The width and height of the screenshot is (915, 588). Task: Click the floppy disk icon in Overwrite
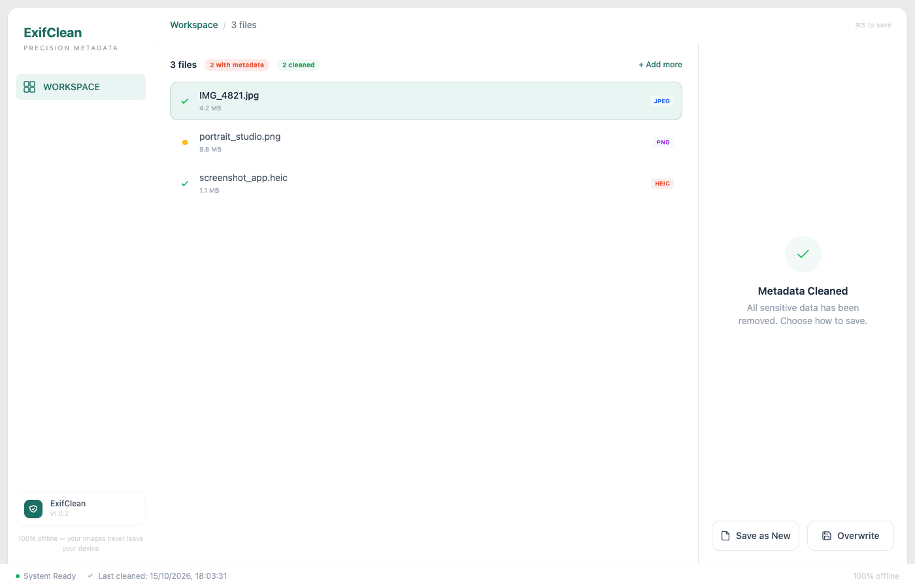click(827, 536)
